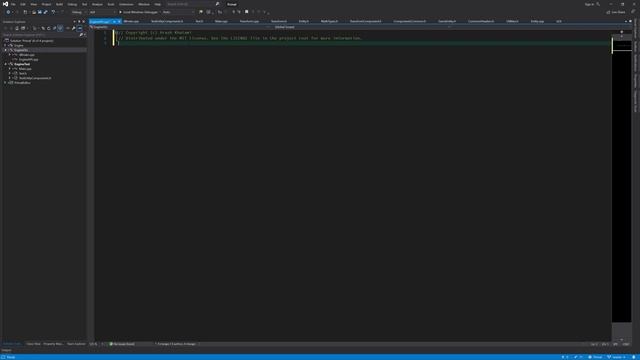Click the Visual Studio logo icon
640x360 pixels.
(5, 4)
